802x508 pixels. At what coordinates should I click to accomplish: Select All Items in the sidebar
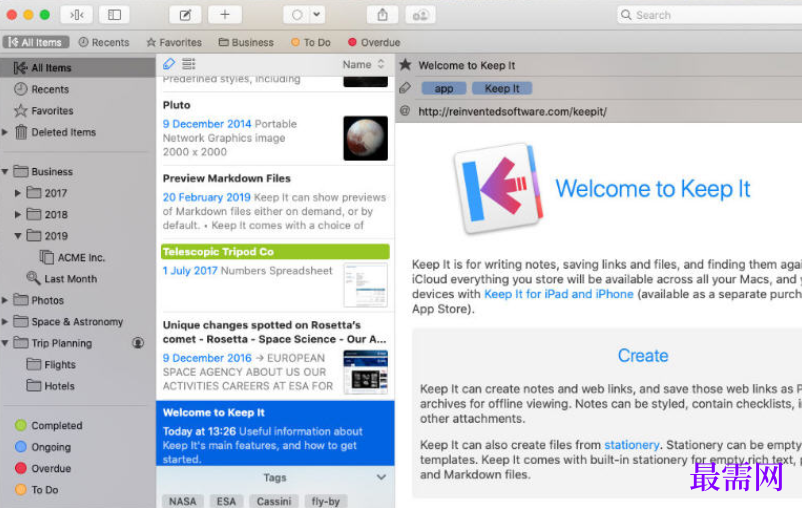(x=78, y=68)
